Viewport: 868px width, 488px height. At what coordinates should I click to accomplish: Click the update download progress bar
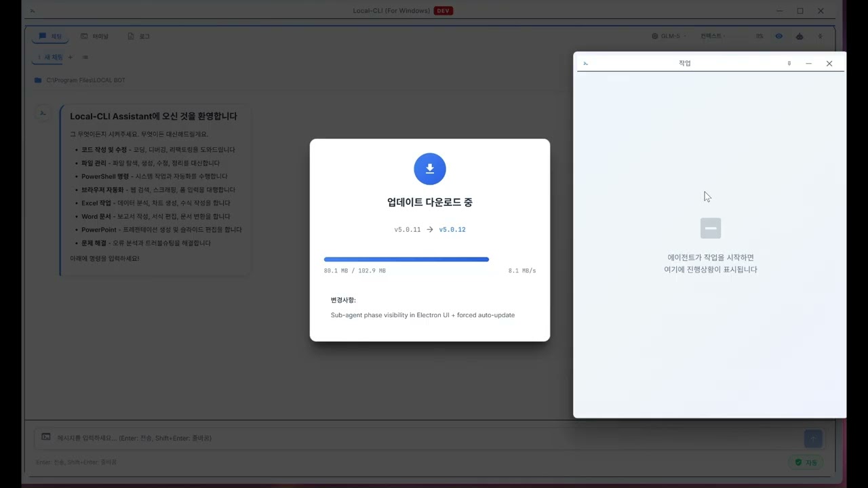[430, 260]
